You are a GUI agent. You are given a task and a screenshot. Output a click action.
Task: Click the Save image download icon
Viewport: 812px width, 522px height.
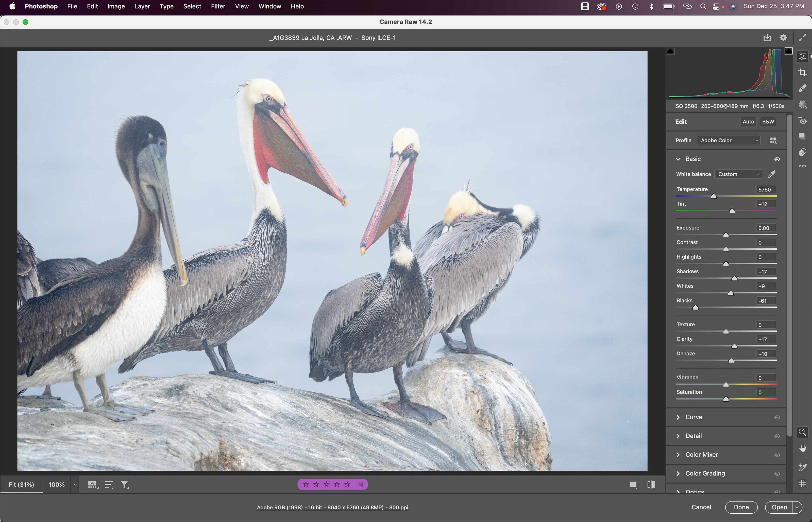(767, 38)
